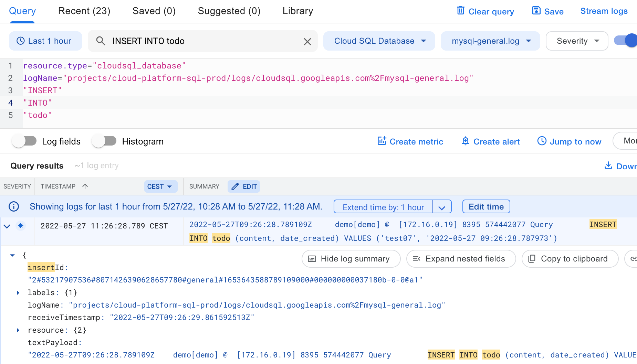This screenshot has height=364, width=637.
Task: Toggle the blue switch next to Severity
Action: 625,41
